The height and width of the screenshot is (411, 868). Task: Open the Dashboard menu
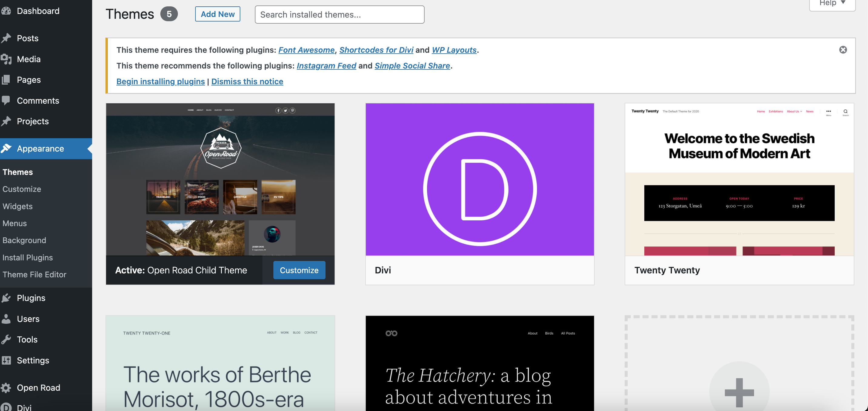click(x=38, y=11)
